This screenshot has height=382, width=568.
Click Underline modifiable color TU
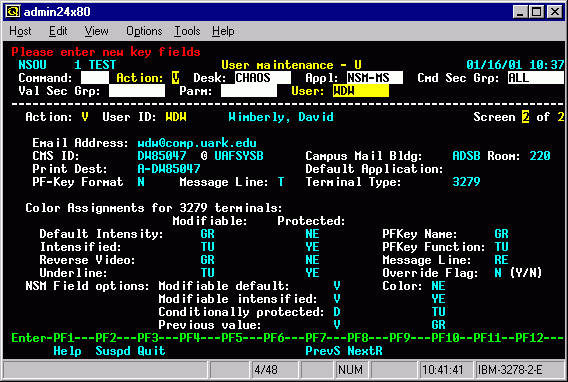pyautogui.click(x=208, y=273)
